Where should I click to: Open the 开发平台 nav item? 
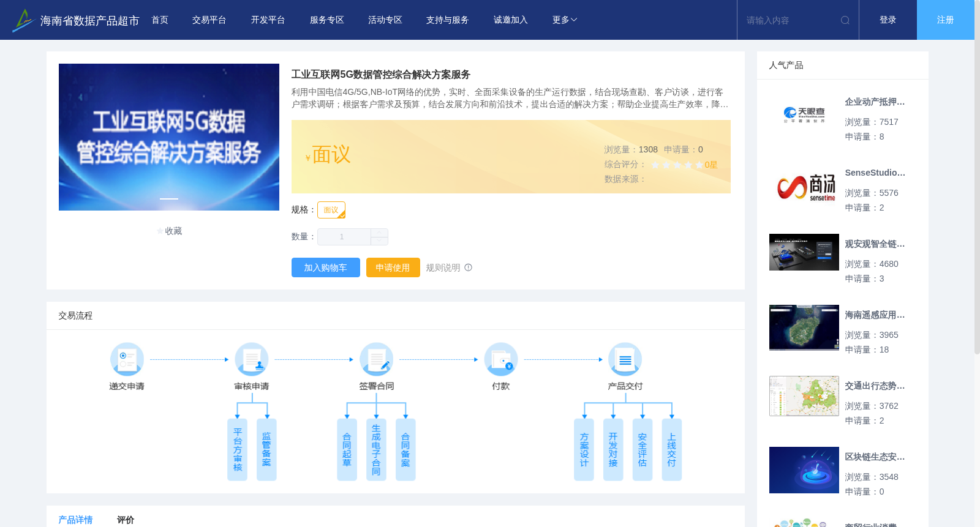point(268,20)
